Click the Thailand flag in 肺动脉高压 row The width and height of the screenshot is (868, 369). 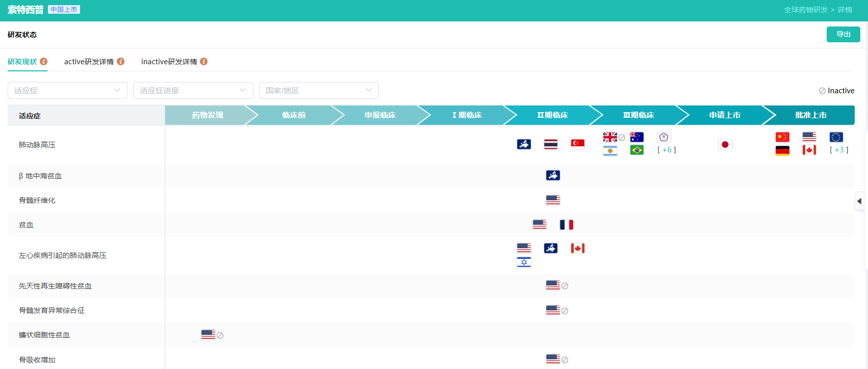click(551, 144)
